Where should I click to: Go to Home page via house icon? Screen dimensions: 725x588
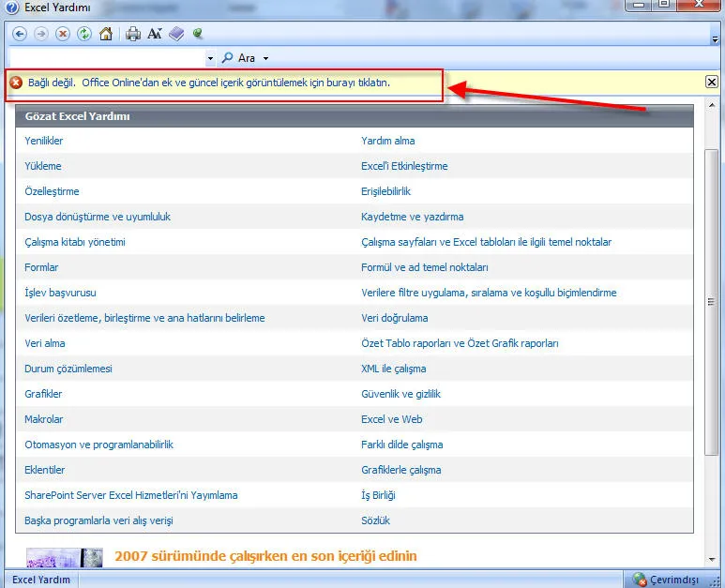coord(106,34)
